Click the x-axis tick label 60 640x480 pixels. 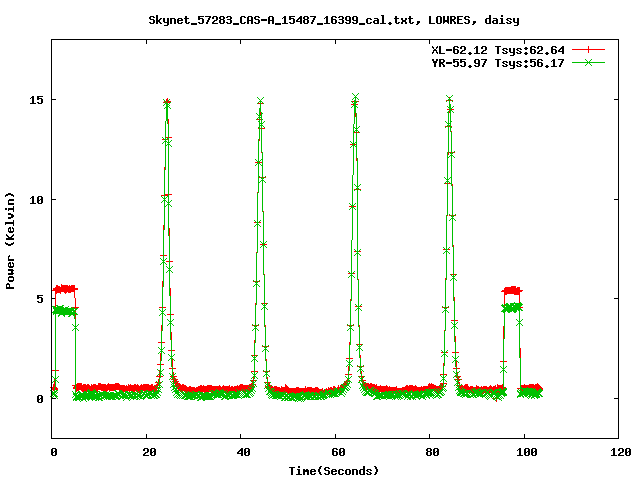pos(338,452)
